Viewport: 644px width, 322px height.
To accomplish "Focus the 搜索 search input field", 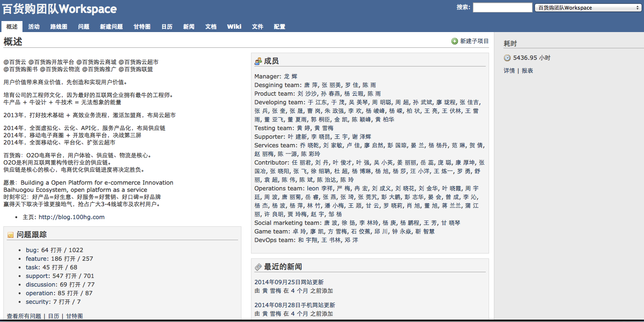I will pos(502,8).
